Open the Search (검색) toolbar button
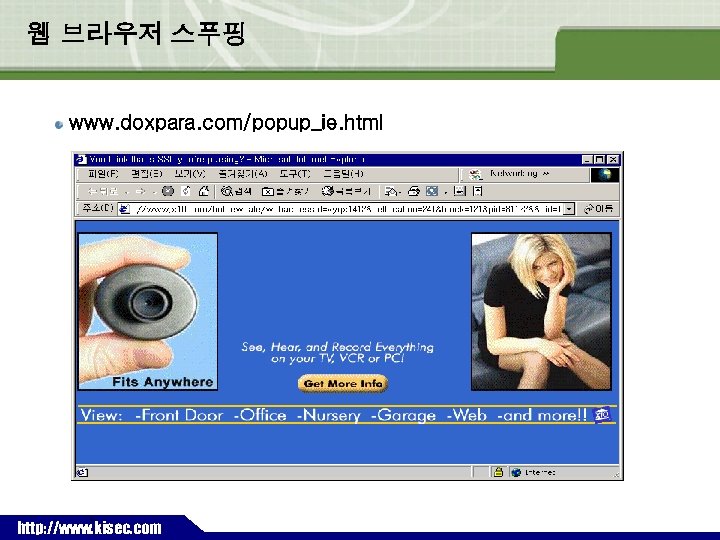 pos(236,191)
